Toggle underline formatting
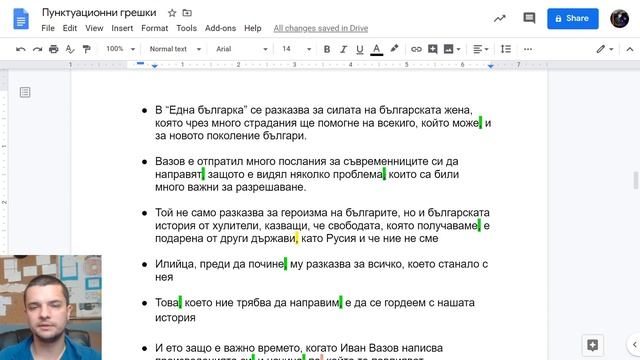This screenshot has height=360, width=640. (x=360, y=49)
